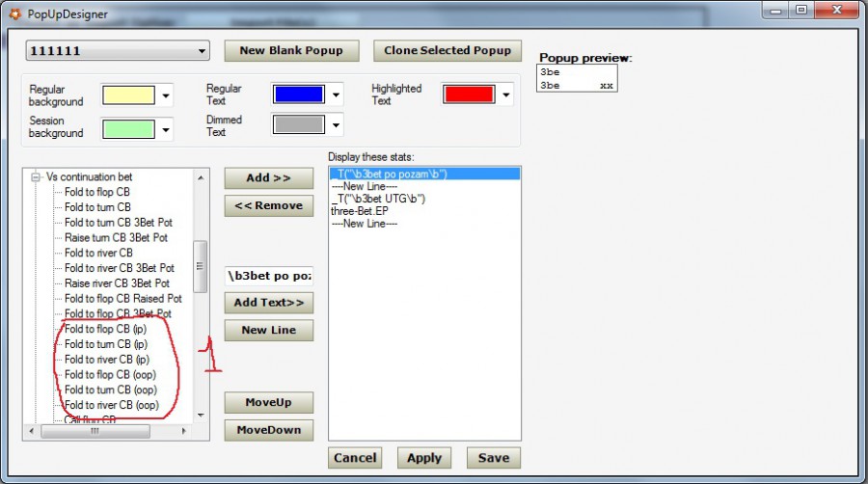Click the MoveUp button
Viewport: 868px width, 484px height.
[269, 402]
